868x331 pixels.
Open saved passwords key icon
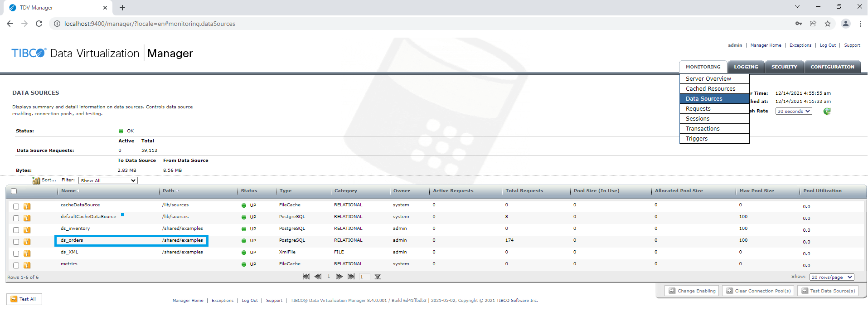[799, 24]
